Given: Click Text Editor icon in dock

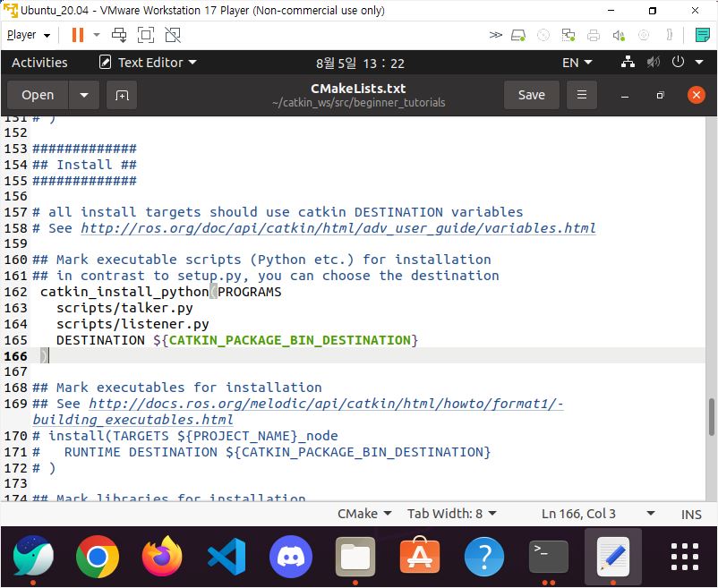Looking at the screenshot, I should coord(613,557).
